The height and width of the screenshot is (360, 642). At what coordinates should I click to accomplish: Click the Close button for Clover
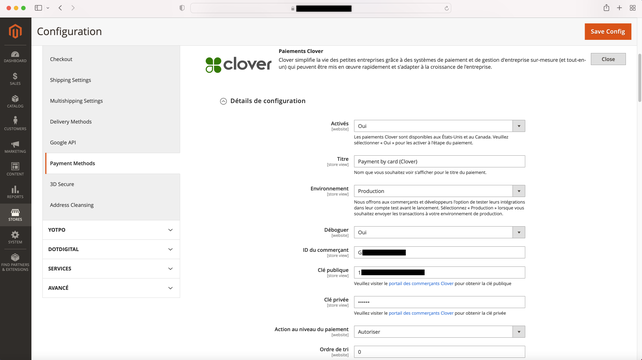[608, 59]
